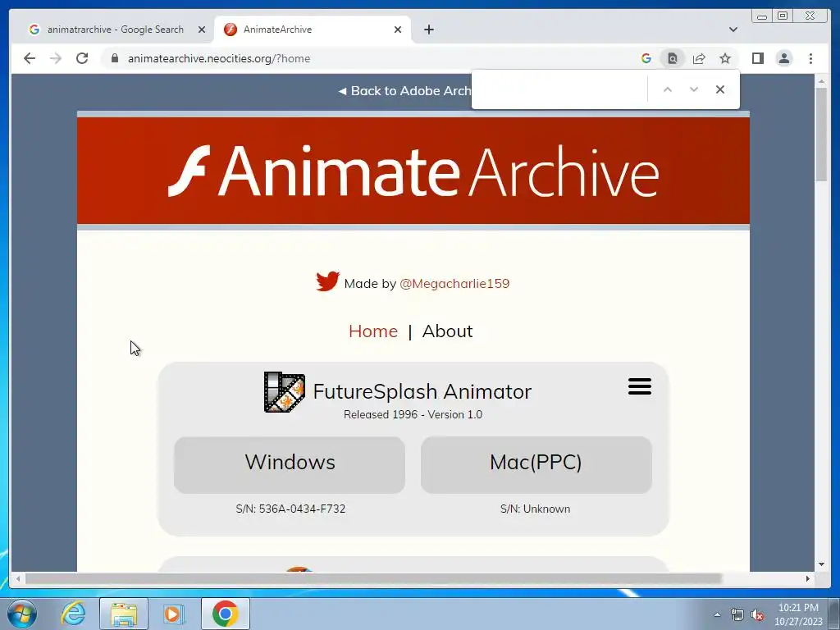Open the tab search dropdown chevron
This screenshot has height=630, width=840.
click(733, 30)
